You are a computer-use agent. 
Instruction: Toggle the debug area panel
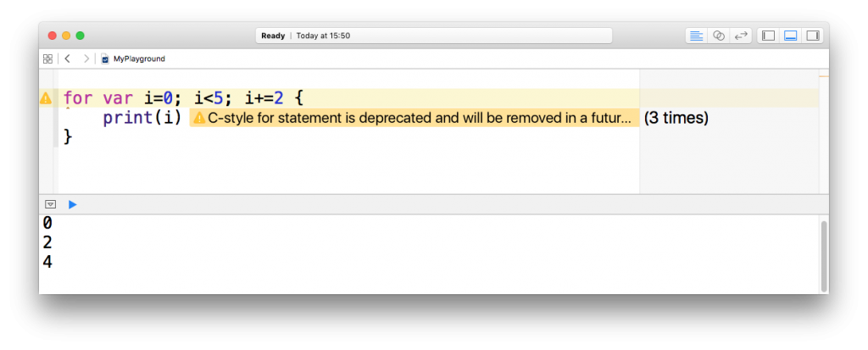pos(791,36)
